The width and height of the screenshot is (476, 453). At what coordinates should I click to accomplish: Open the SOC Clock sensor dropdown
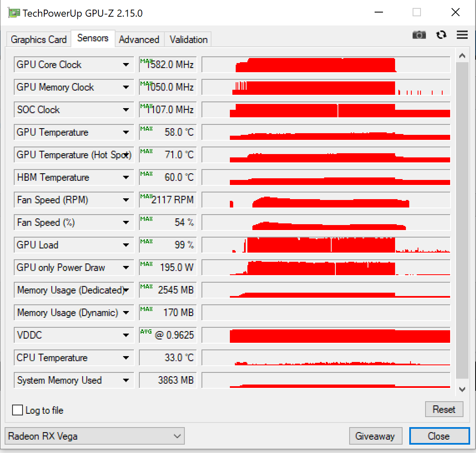[x=126, y=110]
